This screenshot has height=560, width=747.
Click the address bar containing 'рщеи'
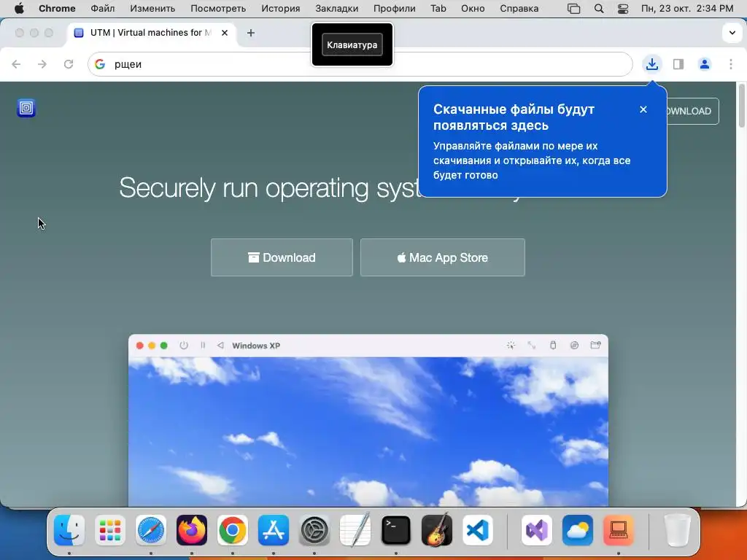(x=360, y=64)
